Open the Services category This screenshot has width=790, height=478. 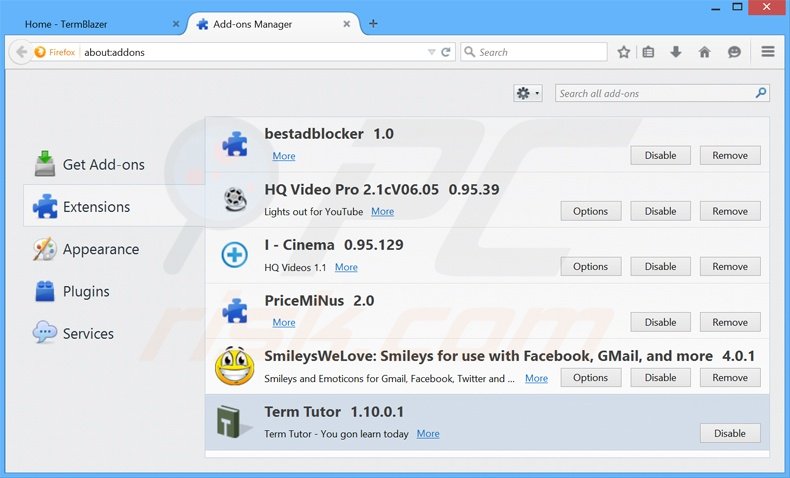coord(74,333)
